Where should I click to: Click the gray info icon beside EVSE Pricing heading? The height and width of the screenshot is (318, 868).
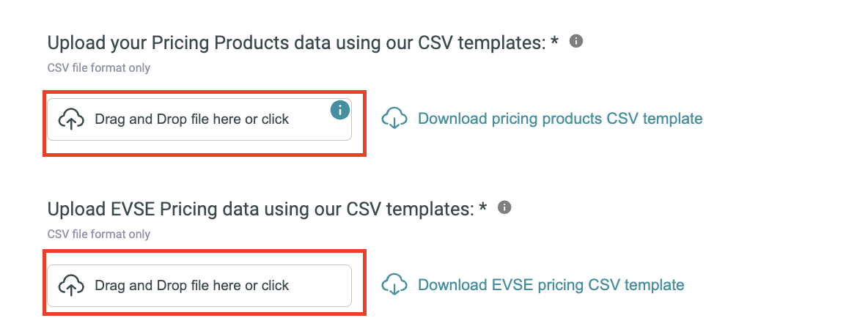pos(504,207)
